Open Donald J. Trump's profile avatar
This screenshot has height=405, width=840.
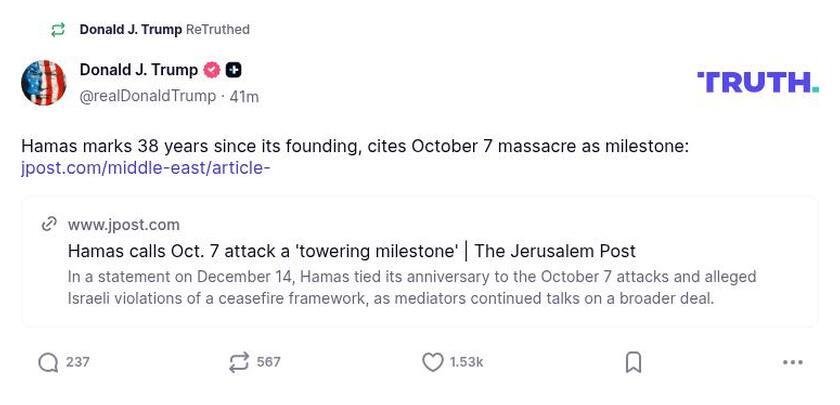pos(44,83)
